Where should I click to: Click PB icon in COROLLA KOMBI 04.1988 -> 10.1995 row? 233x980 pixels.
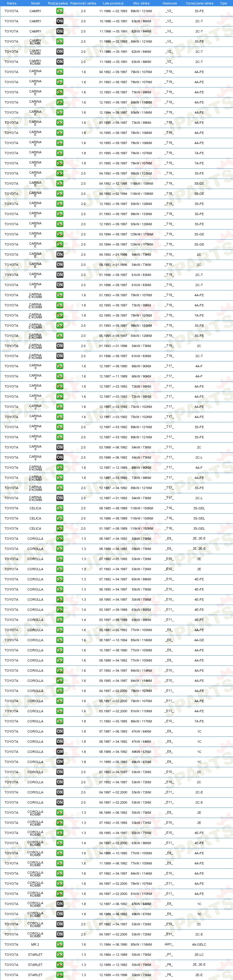[60, 853]
